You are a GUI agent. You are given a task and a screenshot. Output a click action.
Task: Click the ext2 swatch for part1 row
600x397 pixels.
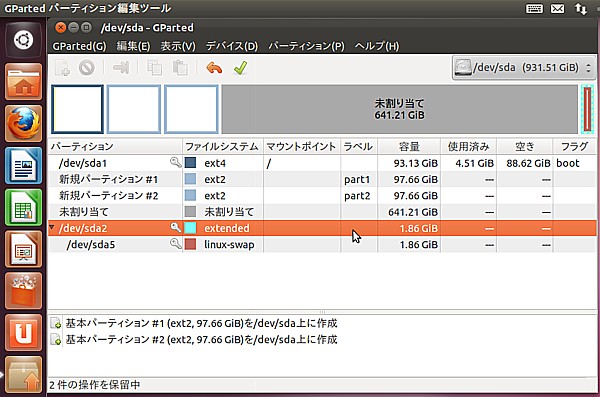pos(190,179)
